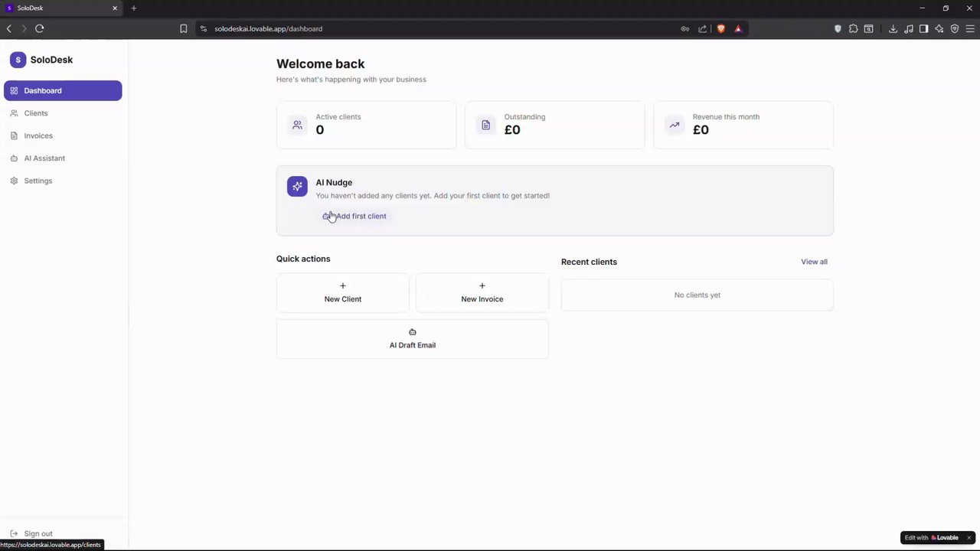The image size is (980, 551).
Task: Click the 'Welcome back' heading
Action: click(x=321, y=64)
